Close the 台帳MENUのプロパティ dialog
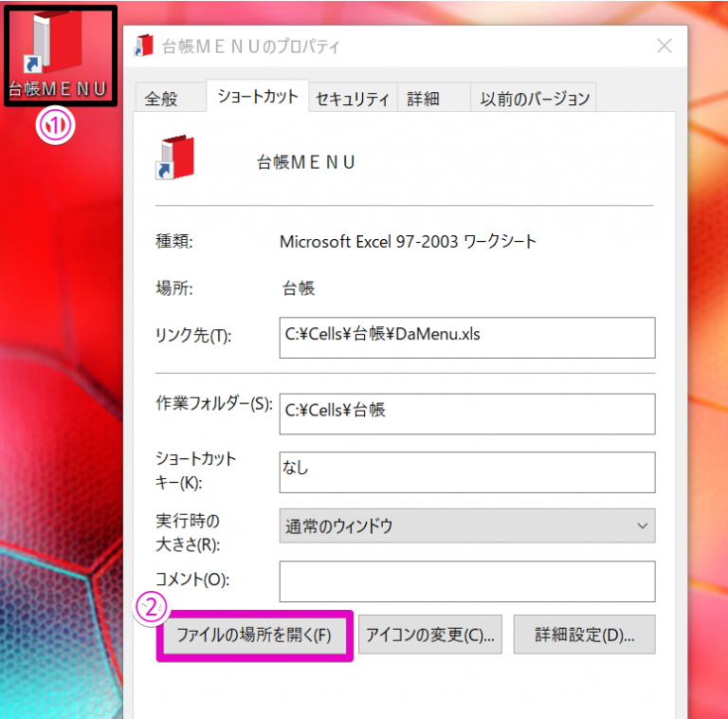 (x=664, y=46)
